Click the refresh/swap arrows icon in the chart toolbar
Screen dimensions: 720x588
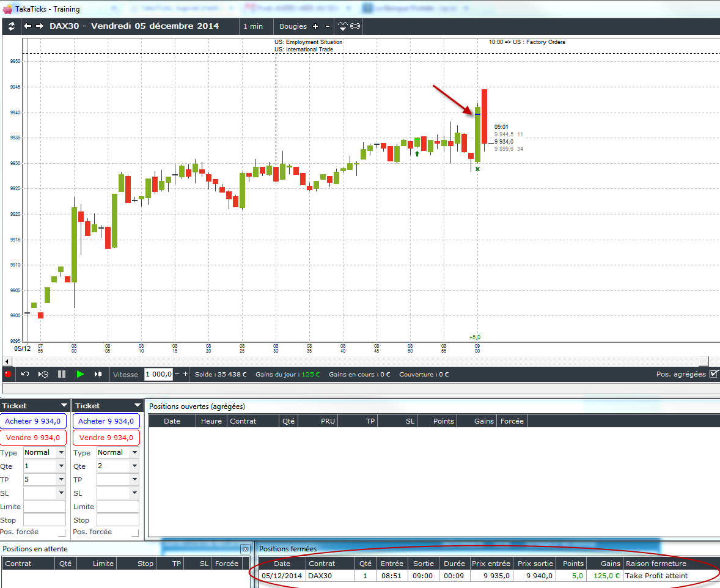(x=12, y=26)
